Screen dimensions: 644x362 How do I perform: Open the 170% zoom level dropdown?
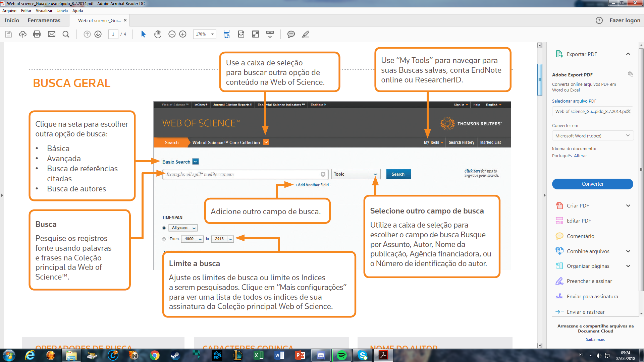click(x=212, y=34)
